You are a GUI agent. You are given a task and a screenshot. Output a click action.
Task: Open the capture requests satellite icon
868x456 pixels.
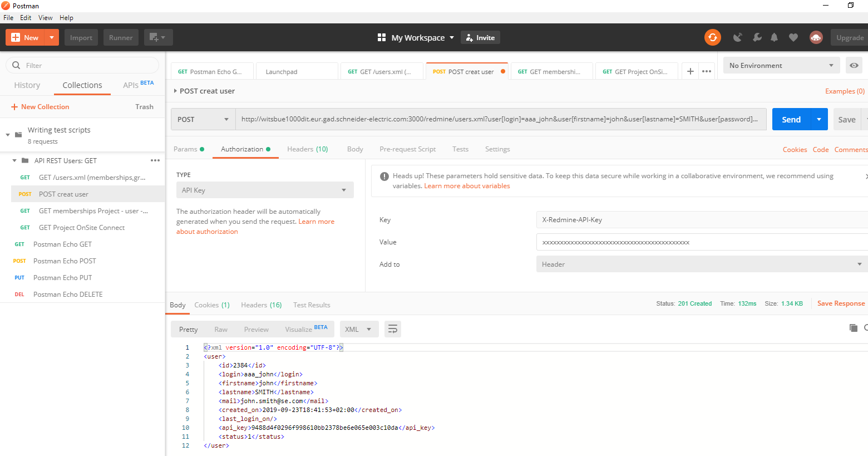(737, 37)
